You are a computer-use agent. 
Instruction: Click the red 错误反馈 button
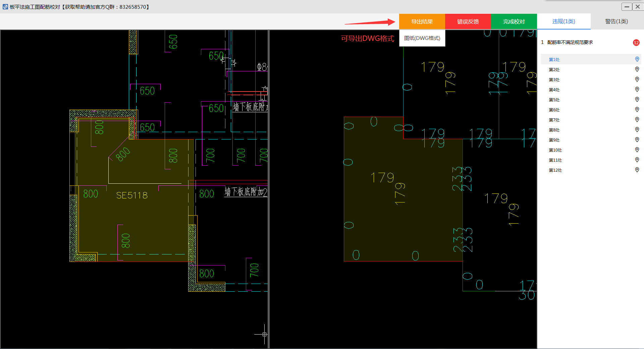click(468, 22)
